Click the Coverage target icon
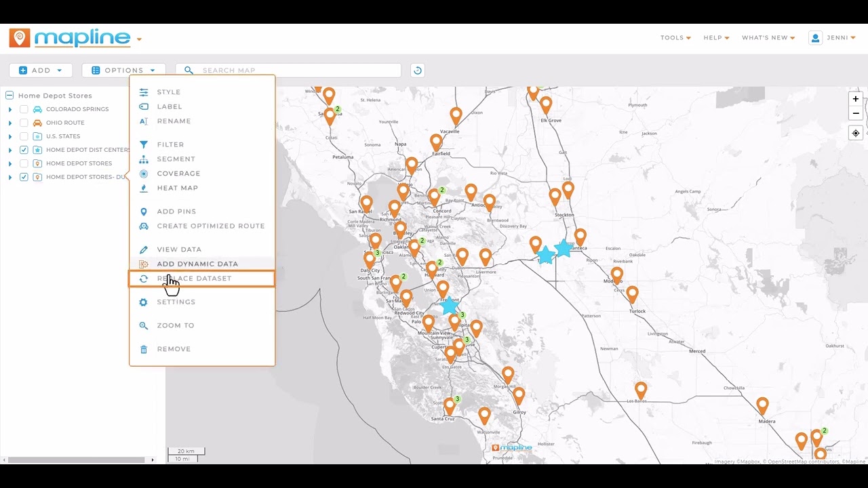 (x=144, y=174)
